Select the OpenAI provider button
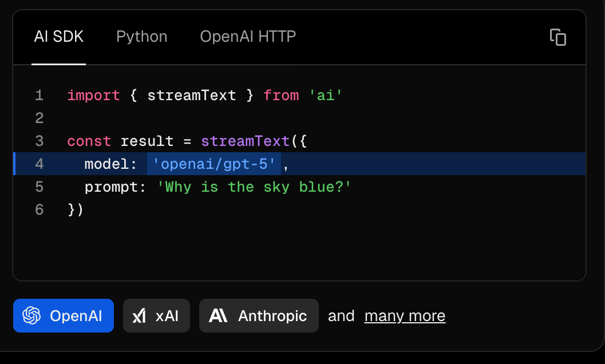 click(64, 316)
